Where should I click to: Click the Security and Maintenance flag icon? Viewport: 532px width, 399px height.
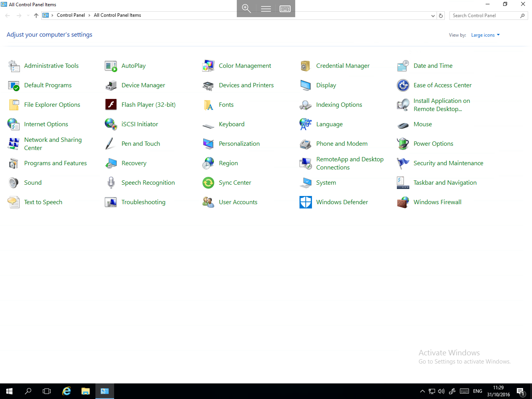403,163
